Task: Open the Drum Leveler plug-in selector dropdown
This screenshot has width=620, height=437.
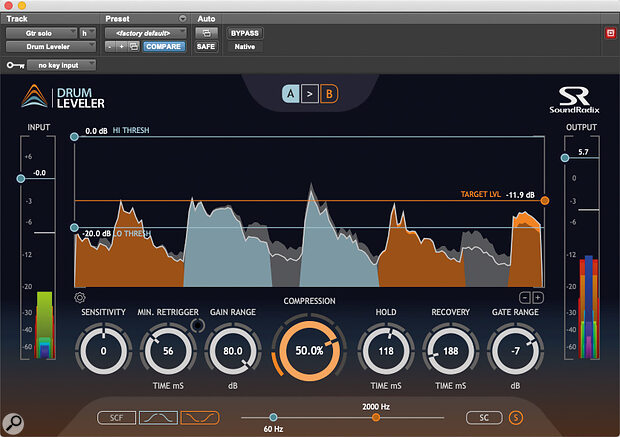Action: [x=51, y=47]
